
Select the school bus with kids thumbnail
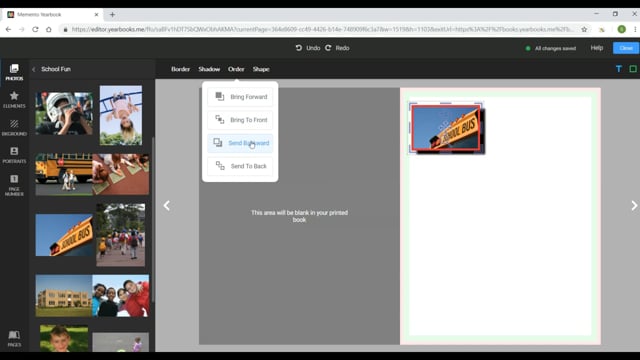(64, 174)
